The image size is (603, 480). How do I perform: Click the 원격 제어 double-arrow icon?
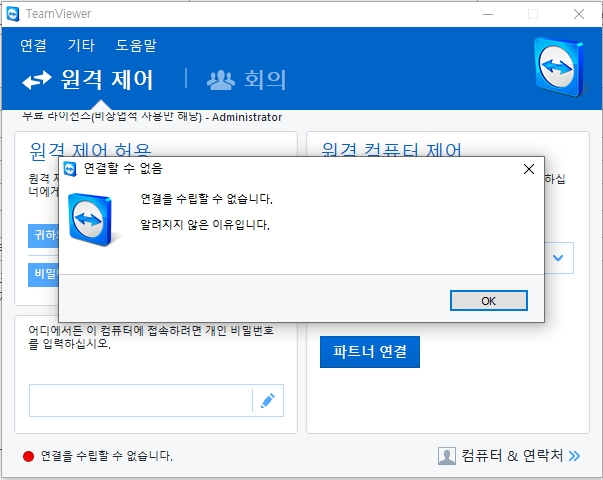(37, 80)
